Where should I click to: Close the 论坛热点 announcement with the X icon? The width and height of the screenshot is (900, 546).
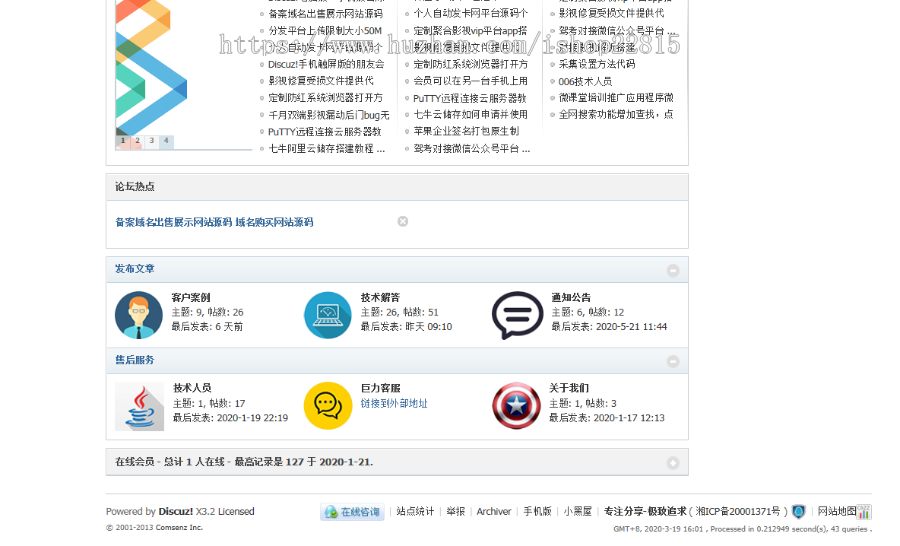coord(403,221)
